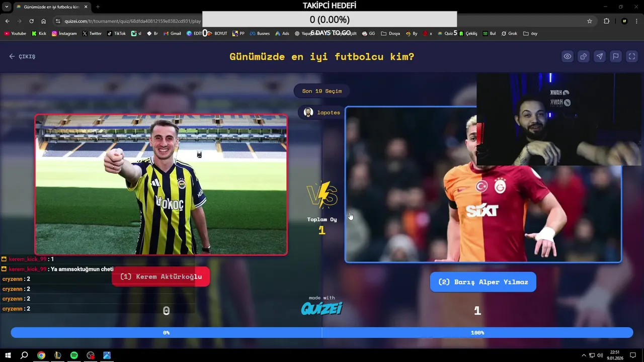Open the BOYUT bookmark
The image size is (644, 362).
(217, 34)
